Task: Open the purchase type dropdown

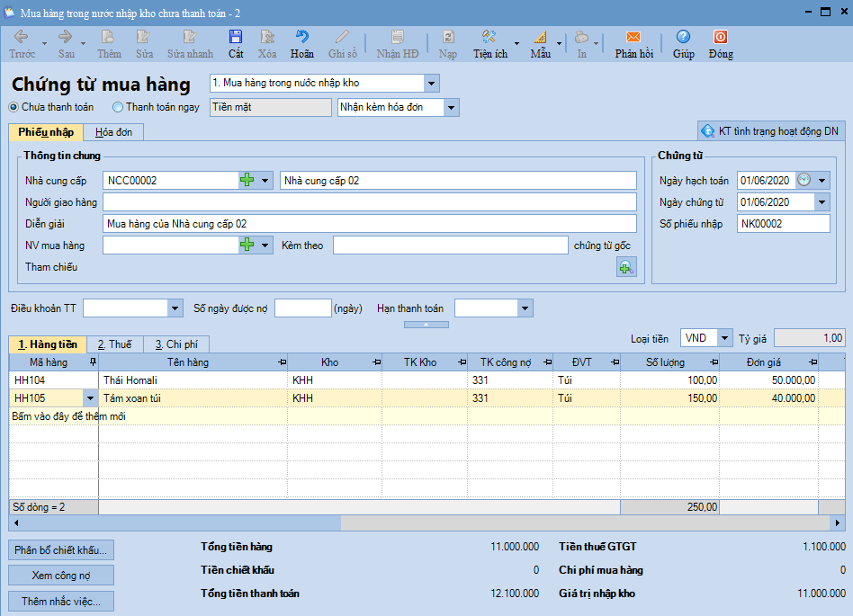Action: pos(431,84)
